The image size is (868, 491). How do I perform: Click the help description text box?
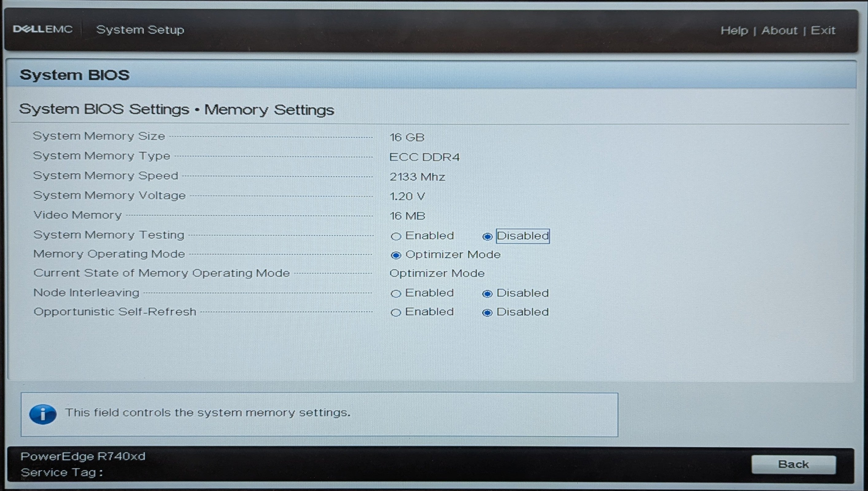tap(319, 414)
